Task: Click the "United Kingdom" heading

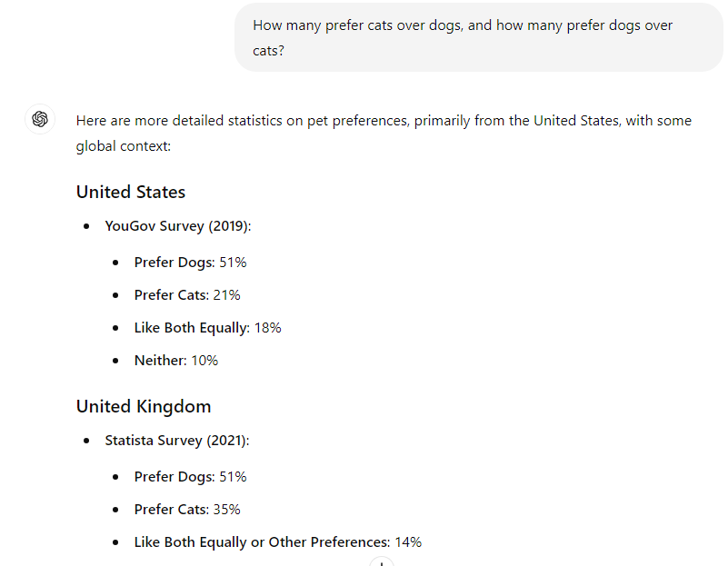Action: coord(144,406)
